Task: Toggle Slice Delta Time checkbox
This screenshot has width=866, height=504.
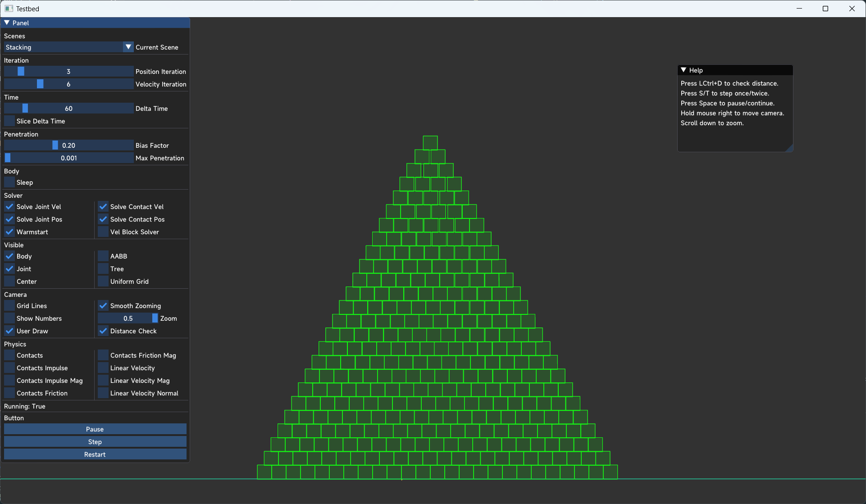Action: pos(9,121)
